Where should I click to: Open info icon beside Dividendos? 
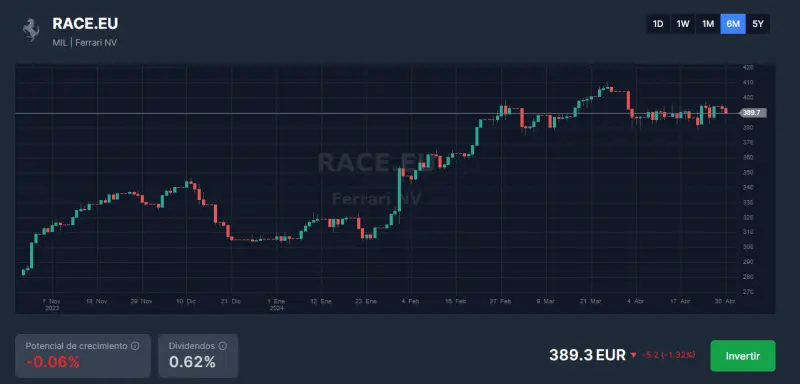tap(223, 346)
